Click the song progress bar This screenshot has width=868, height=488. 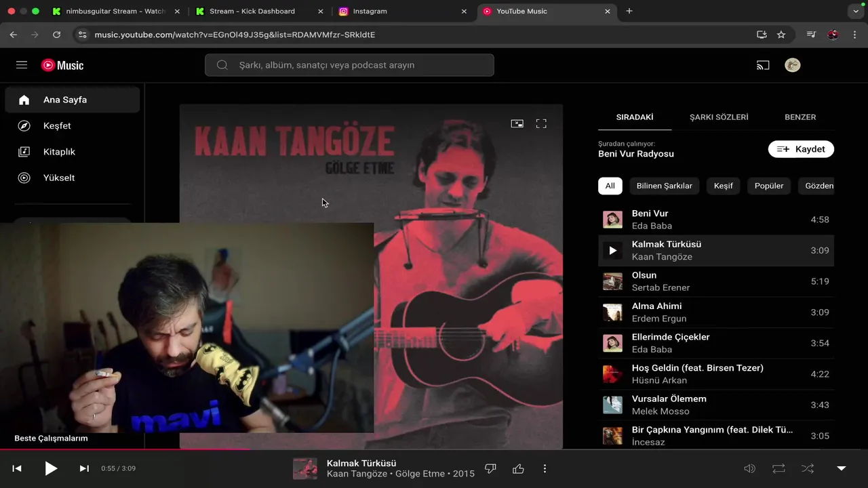point(434,449)
